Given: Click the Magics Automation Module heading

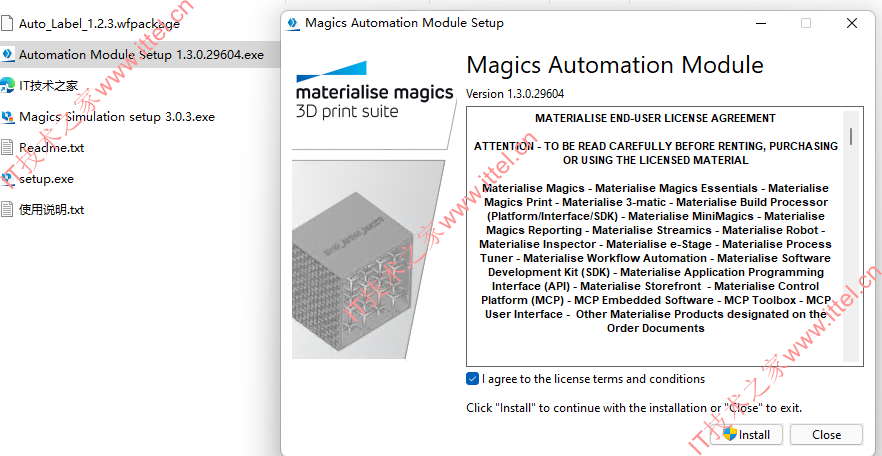Looking at the screenshot, I should [x=615, y=65].
